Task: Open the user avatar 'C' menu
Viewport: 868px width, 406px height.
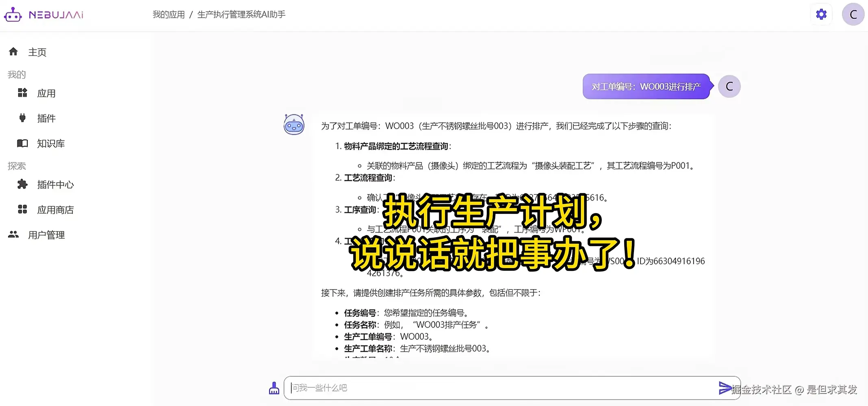Action: [853, 14]
